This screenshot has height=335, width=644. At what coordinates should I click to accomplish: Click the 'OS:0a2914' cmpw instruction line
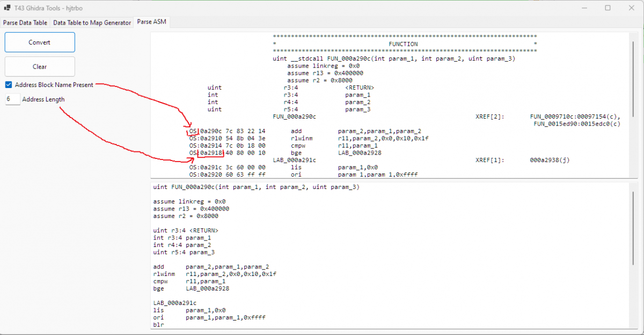coord(284,145)
